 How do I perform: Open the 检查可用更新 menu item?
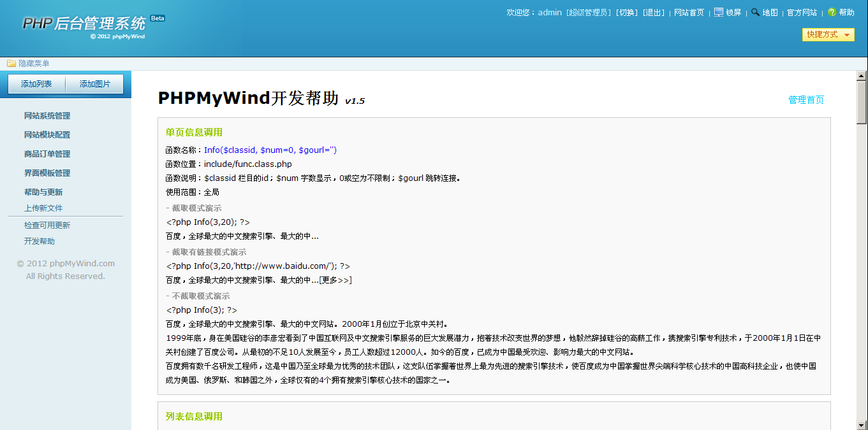click(x=47, y=226)
